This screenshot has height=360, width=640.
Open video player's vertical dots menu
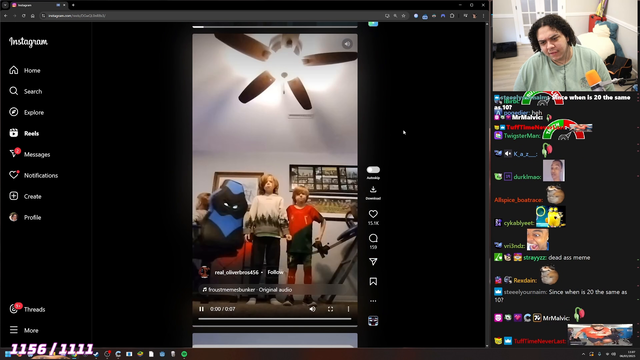coord(348,309)
